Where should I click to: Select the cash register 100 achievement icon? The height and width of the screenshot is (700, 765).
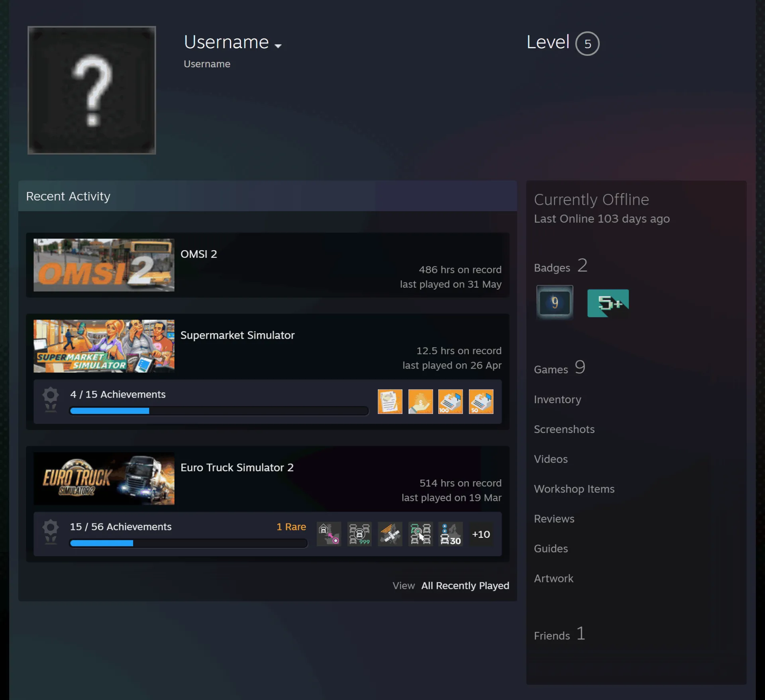[x=451, y=402]
